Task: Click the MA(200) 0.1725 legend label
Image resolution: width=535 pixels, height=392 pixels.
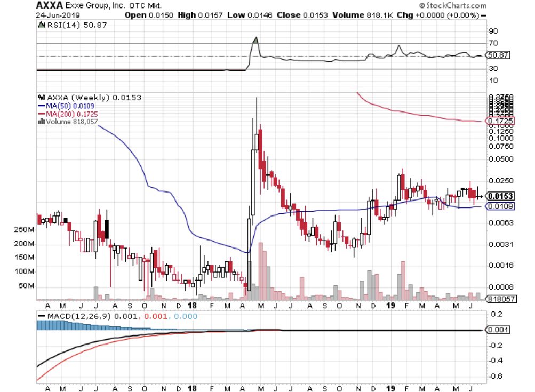Action: tap(71, 114)
